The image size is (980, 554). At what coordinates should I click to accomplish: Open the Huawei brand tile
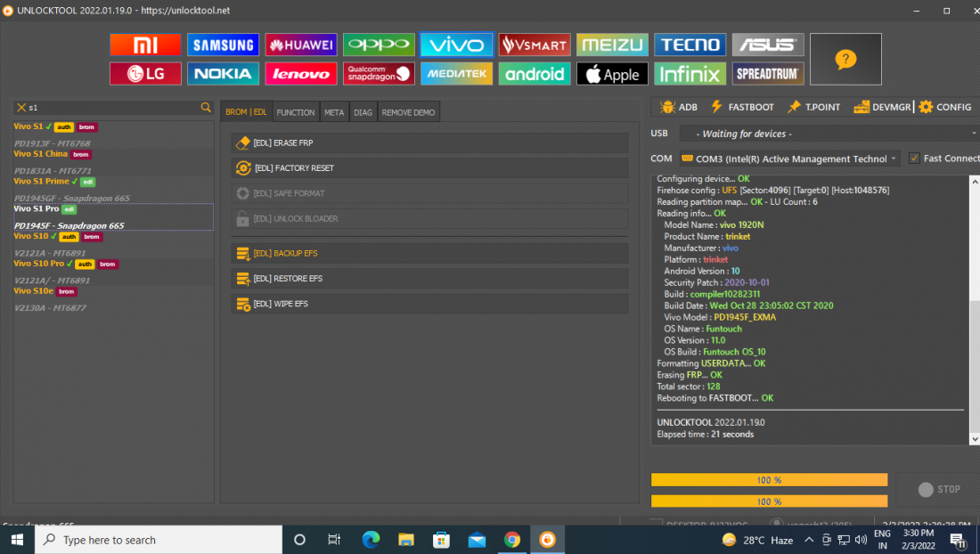[300, 45]
